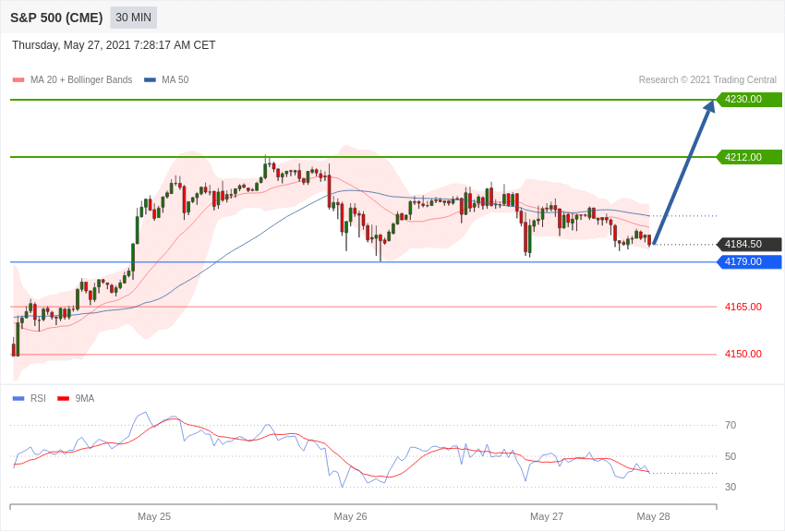Click the RSI legend label

coord(38,398)
